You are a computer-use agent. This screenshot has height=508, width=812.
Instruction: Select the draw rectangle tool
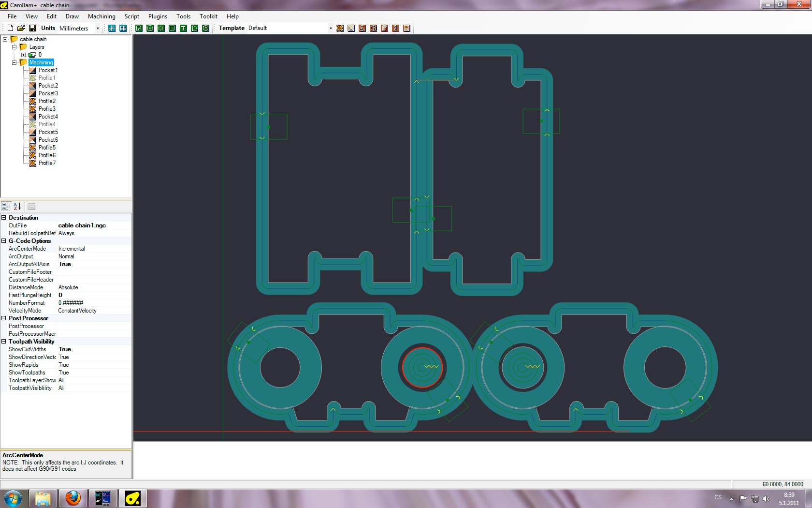[172, 28]
